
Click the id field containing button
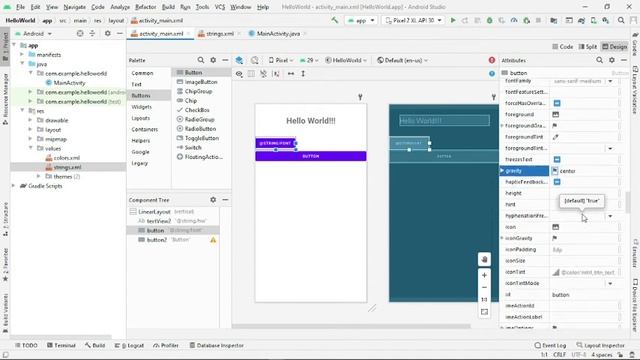584,295
